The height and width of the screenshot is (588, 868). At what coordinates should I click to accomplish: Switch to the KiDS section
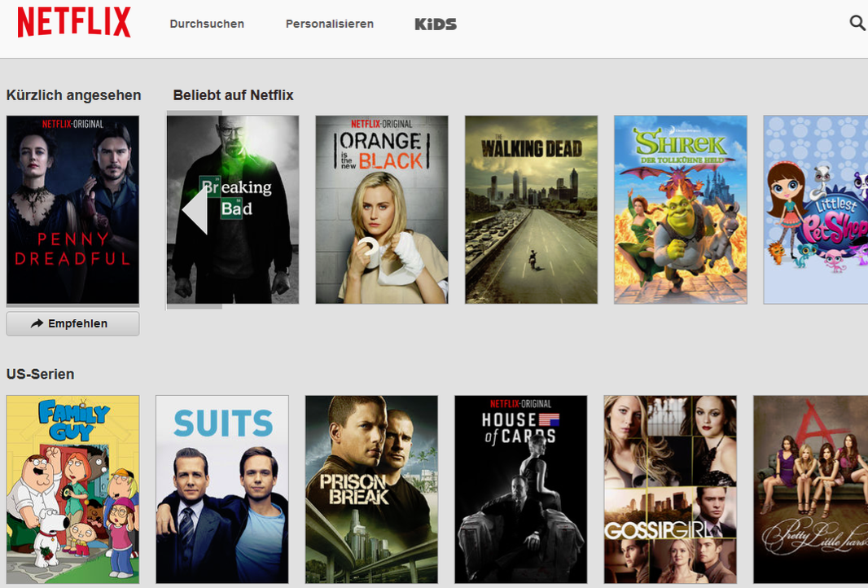point(436,24)
